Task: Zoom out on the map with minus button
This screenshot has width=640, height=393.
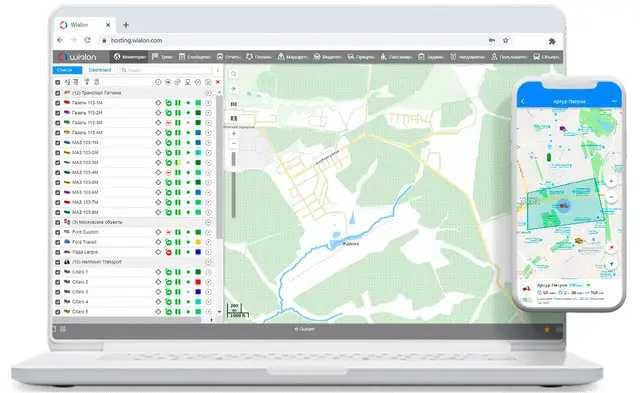Action: click(234, 144)
